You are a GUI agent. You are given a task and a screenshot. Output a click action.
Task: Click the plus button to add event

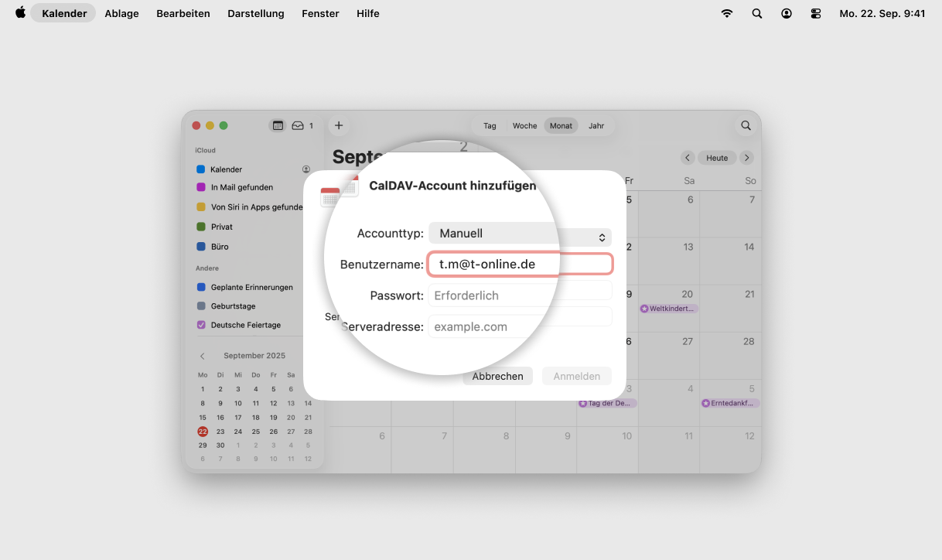pyautogui.click(x=338, y=125)
